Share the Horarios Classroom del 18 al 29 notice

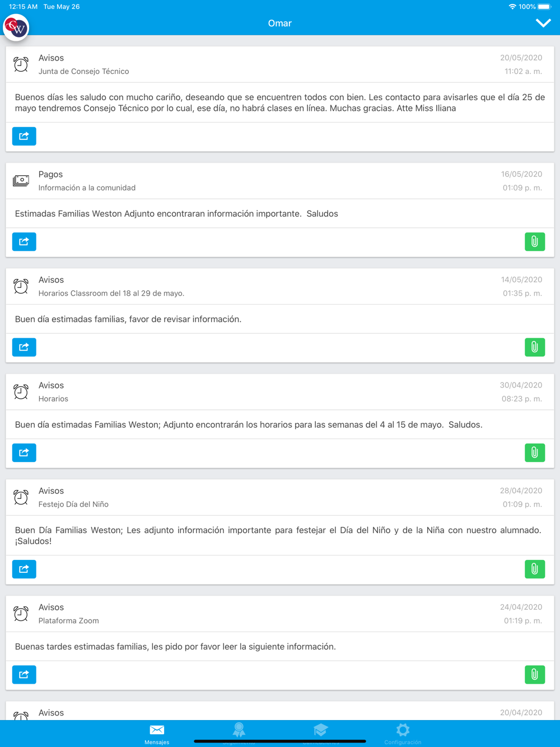[x=24, y=347]
